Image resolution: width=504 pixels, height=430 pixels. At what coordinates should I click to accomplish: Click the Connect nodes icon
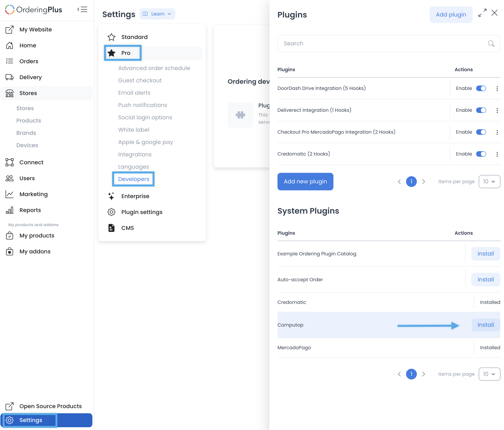[10, 162]
